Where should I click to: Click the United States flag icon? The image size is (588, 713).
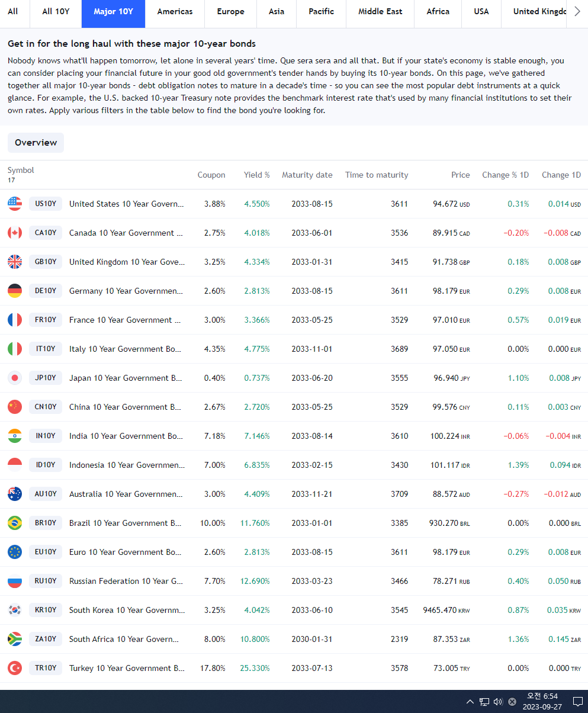(15, 204)
